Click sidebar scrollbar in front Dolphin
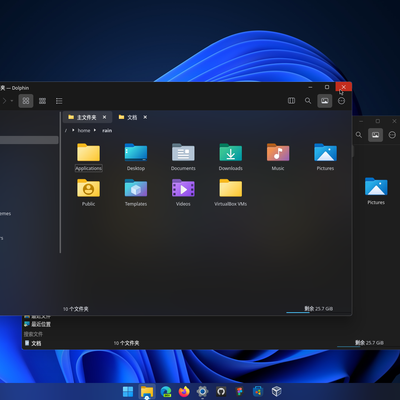Image resolution: width=400 pixels, height=400 pixels. click(x=60, y=183)
